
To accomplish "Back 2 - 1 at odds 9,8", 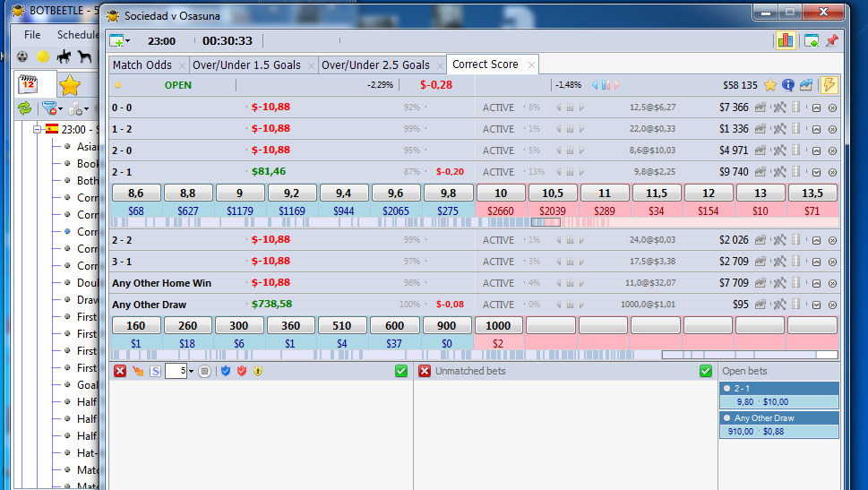I will point(448,193).
